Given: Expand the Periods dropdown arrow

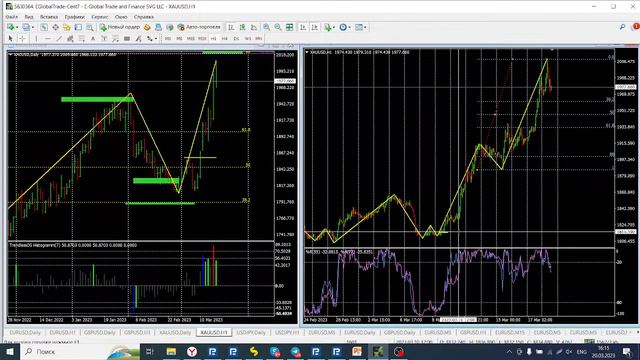Looking at the screenshot, I should [349, 27].
